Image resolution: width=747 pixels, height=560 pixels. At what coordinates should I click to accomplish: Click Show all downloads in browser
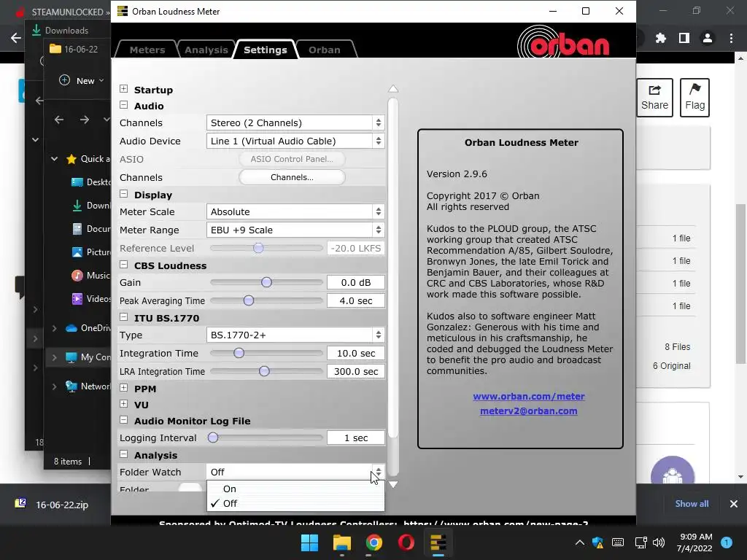click(692, 504)
